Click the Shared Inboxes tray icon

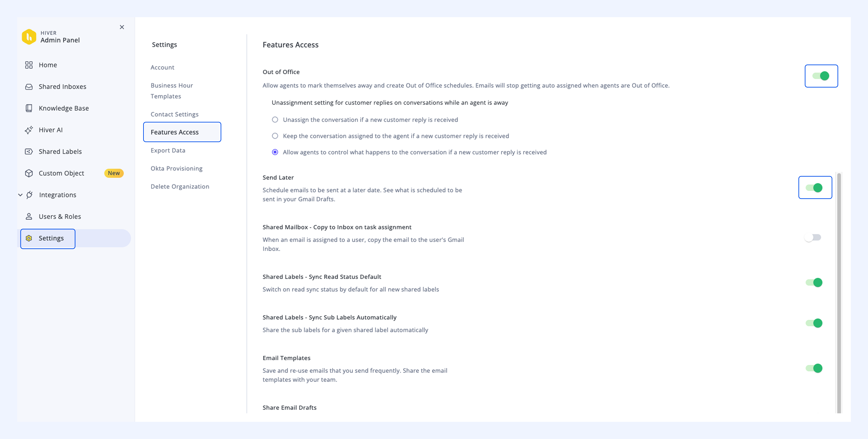[x=29, y=87]
